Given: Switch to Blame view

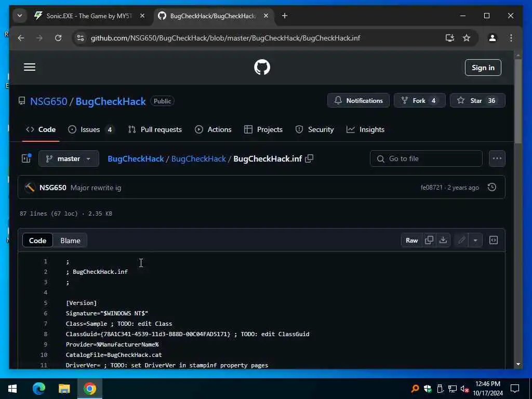Looking at the screenshot, I should tap(70, 241).
